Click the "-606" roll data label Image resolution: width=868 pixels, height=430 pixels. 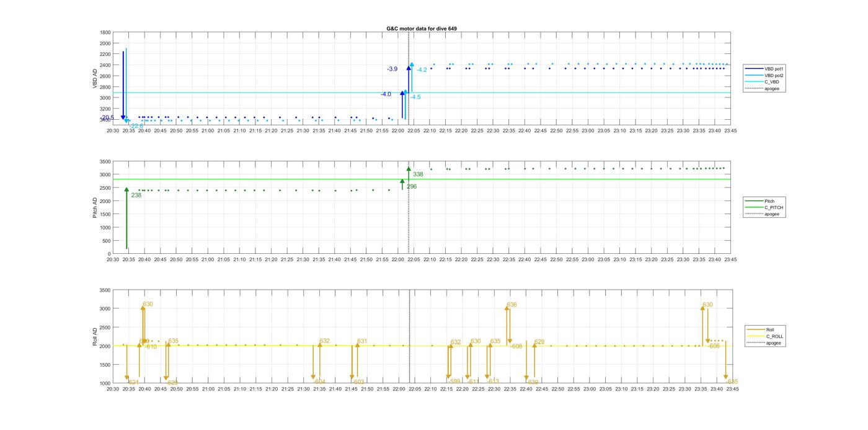714,346
